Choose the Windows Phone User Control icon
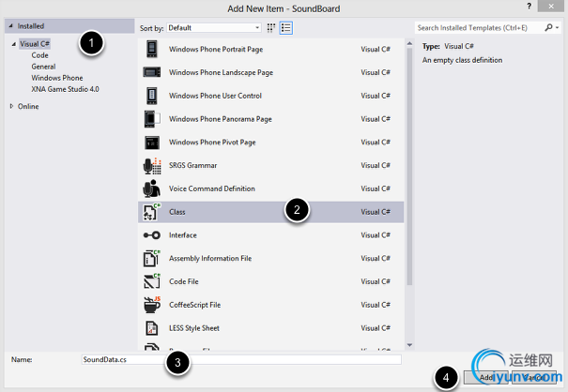The image size is (568, 392). coord(151,96)
